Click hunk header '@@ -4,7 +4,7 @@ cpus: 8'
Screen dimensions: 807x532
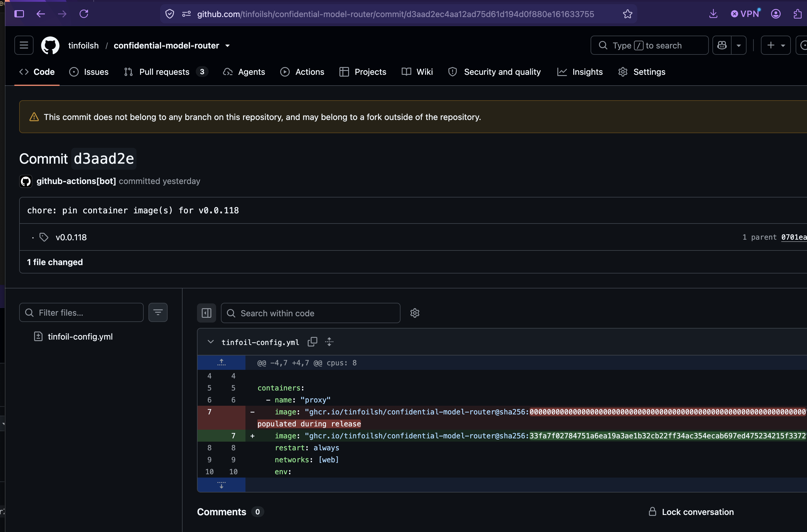point(307,363)
